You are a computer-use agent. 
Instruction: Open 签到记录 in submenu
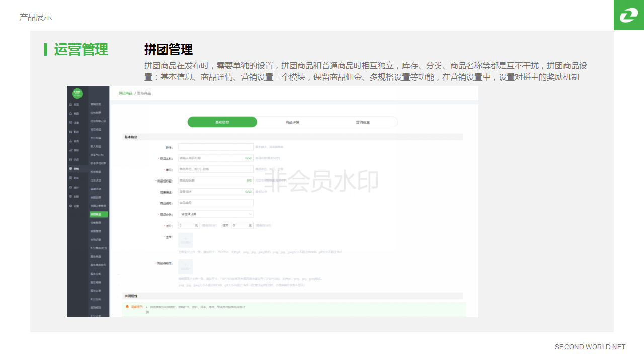click(x=96, y=240)
